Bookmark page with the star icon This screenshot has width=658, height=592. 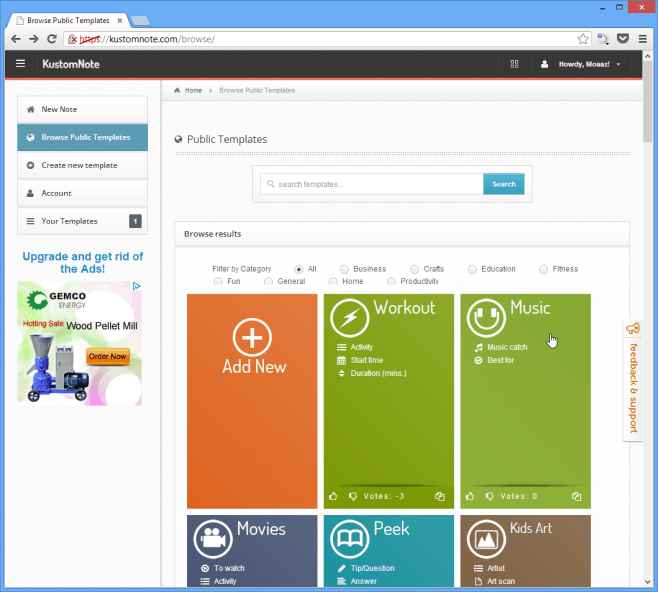point(583,39)
